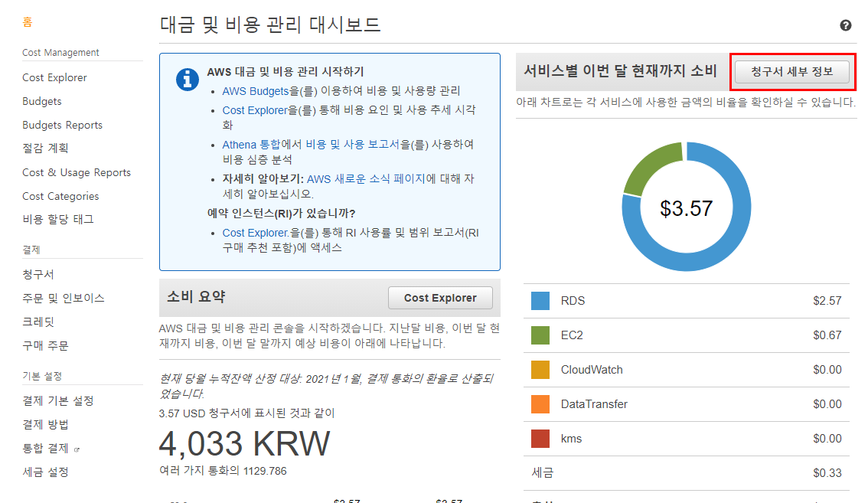868x503 pixels.
Task: Click the green EC2 color swatch
Action: [x=540, y=335]
